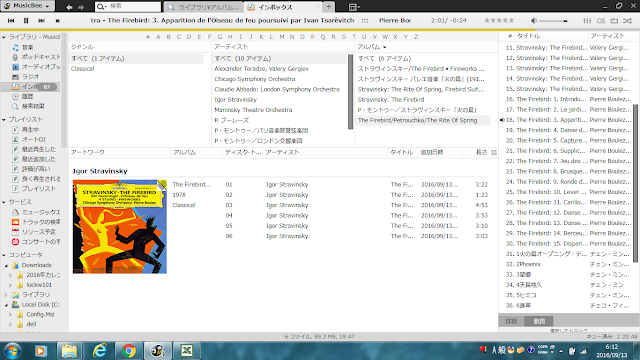The image size is (640, 360).
Task: Jump to letter S in alphabet bar
Action: (344, 37)
